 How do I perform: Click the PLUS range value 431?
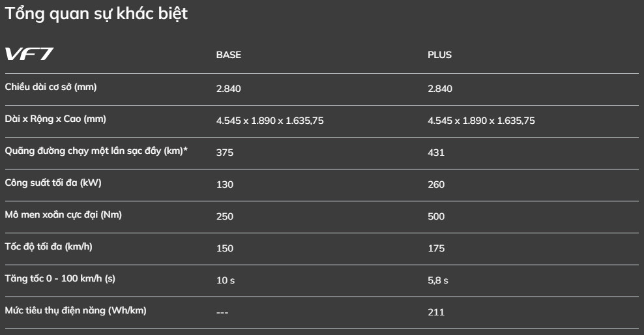click(x=436, y=153)
